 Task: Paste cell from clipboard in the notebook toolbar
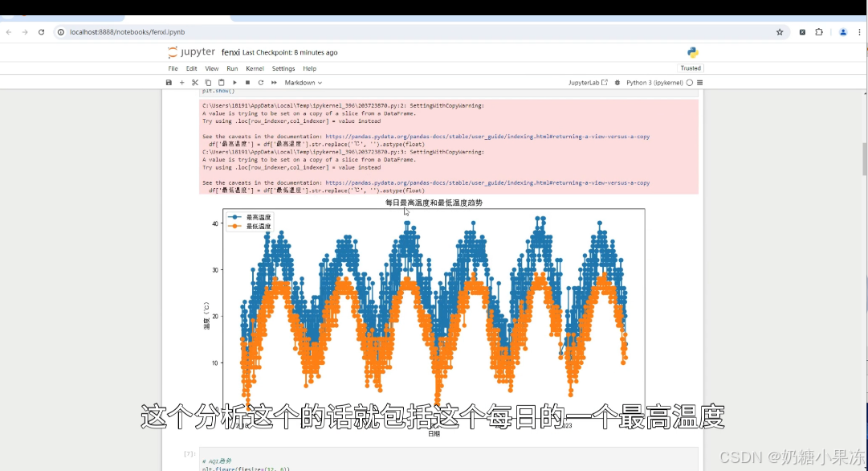click(222, 83)
